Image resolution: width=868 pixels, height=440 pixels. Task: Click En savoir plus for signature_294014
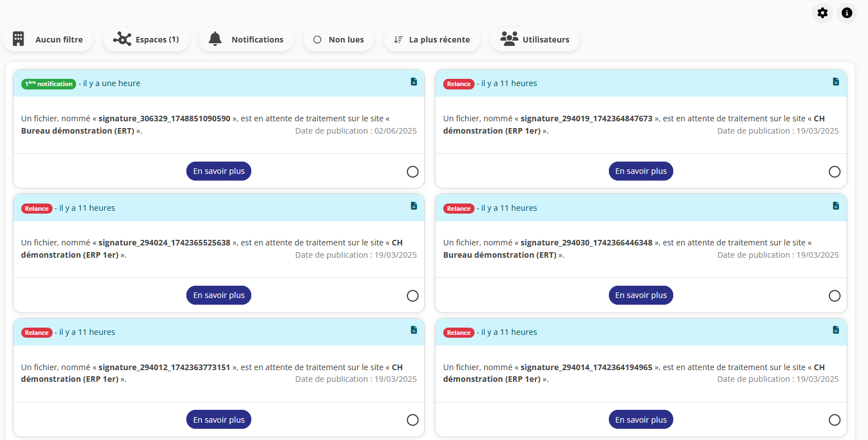641,420
